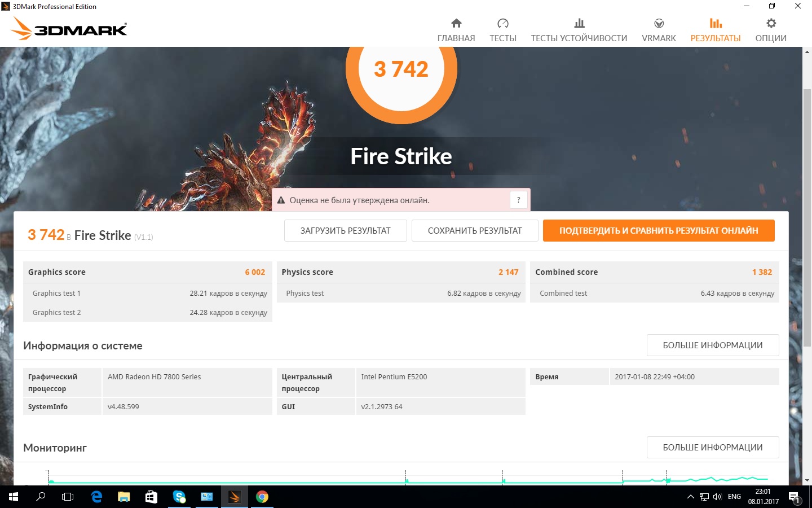Screen dimensions: 812x508
Task: Click the timestamp 2017-01-08 22:49 +04:00
Action: click(x=655, y=376)
